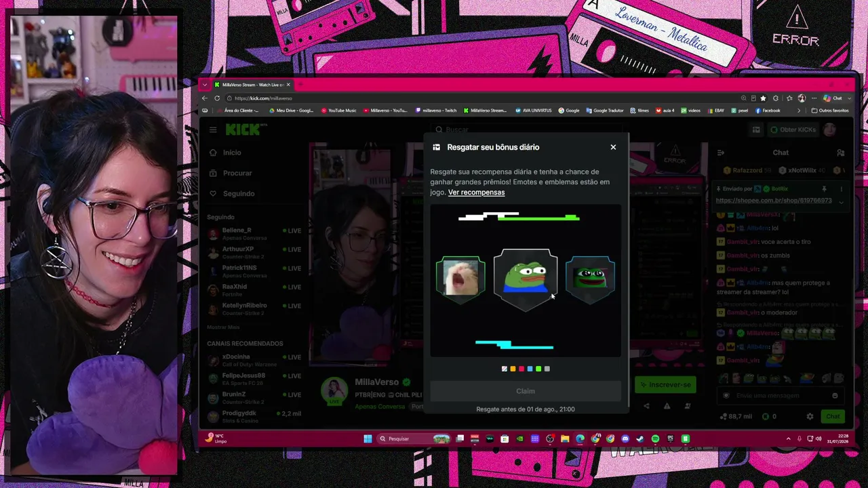Image resolution: width=868 pixels, height=488 pixels.
Task: Open Discord from the taskbar
Action: (625, 439)
